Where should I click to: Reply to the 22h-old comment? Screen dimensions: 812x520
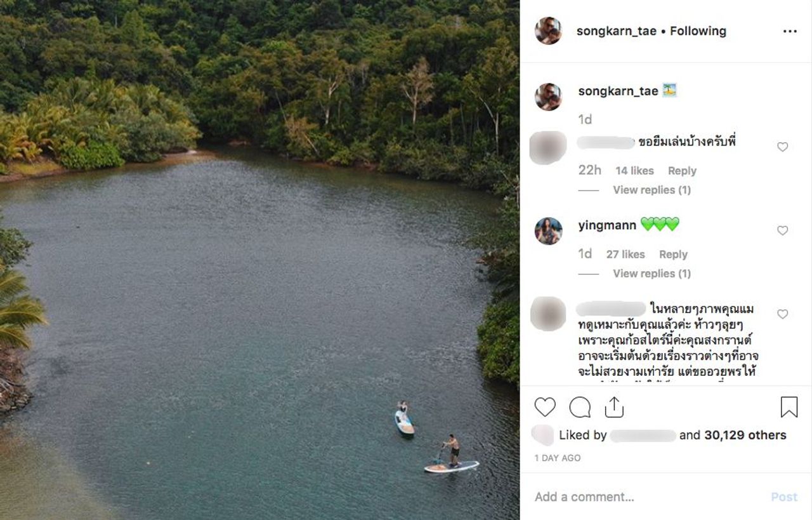(682, 171)
